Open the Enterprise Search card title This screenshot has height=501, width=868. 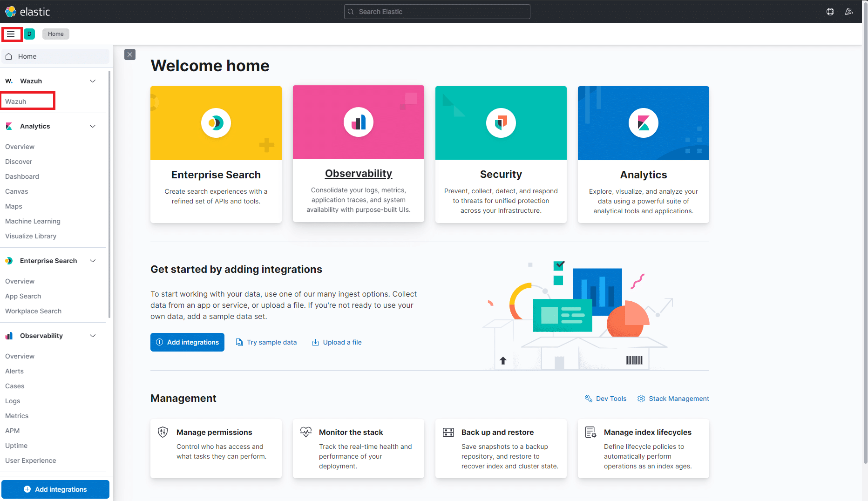click(216, 175)
